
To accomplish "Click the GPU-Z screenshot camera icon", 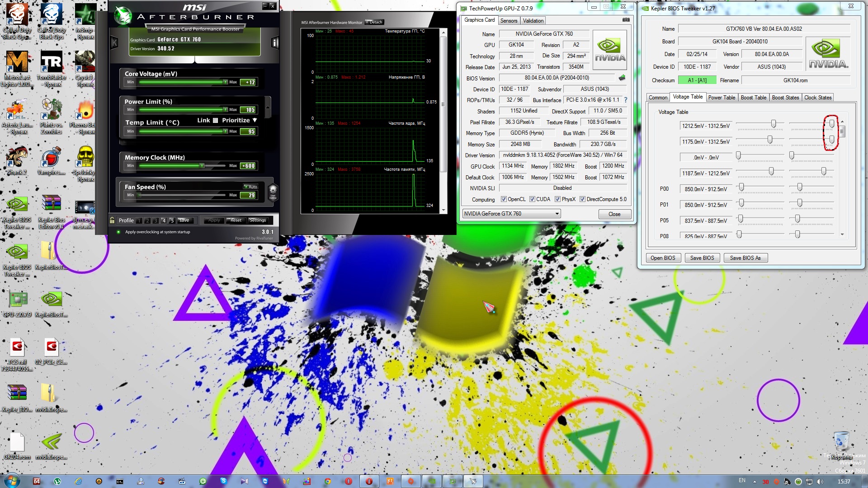I will 626,20.
